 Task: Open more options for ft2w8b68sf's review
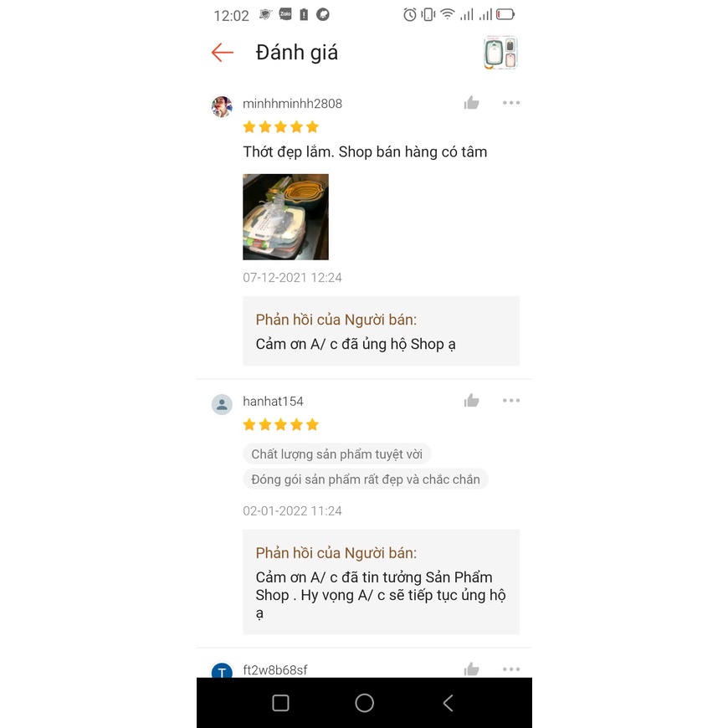click(x=511, y=669)
